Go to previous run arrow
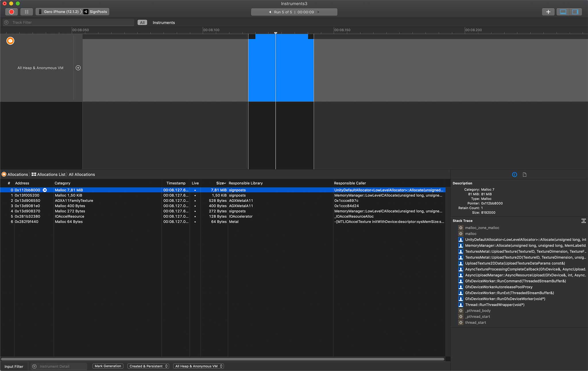588x371 pixels. coord(270,12)
